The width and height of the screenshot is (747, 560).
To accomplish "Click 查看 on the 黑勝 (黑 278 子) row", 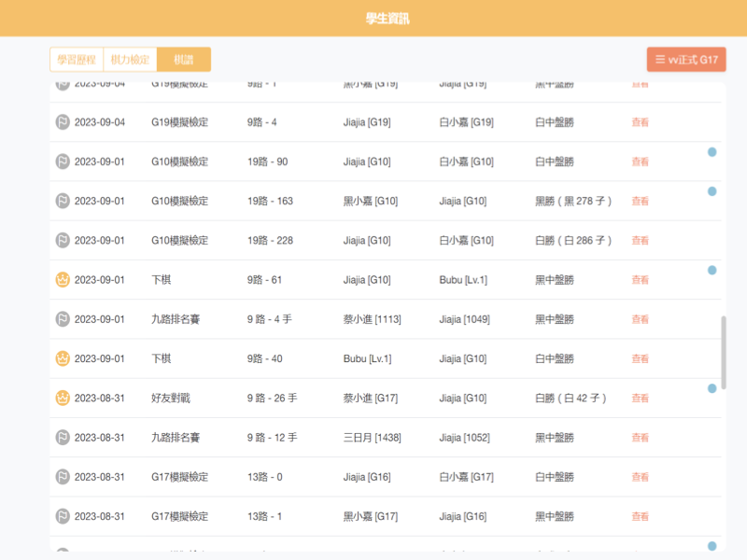I will point(640,201).
